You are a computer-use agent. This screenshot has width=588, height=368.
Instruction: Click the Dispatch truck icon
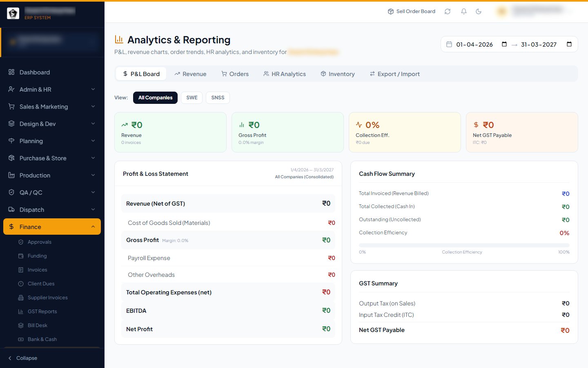[x=11, y=209]
